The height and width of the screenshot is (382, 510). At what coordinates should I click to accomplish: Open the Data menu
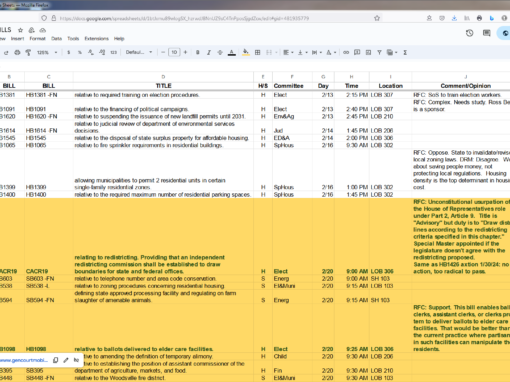(57, 39)
